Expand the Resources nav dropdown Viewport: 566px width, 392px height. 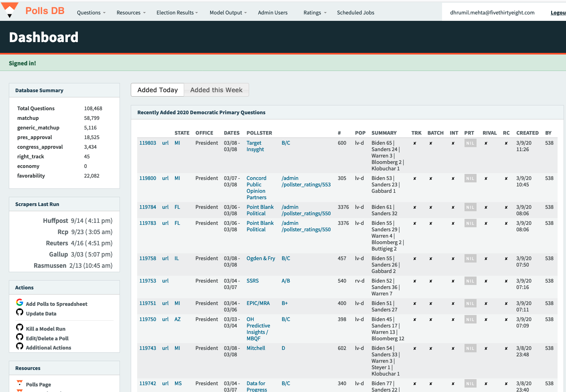point(131,12)
